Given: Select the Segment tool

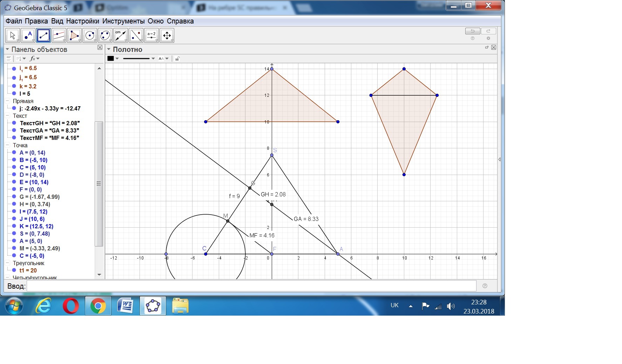Looking at the screenshot, I should [x=43, y=35].
